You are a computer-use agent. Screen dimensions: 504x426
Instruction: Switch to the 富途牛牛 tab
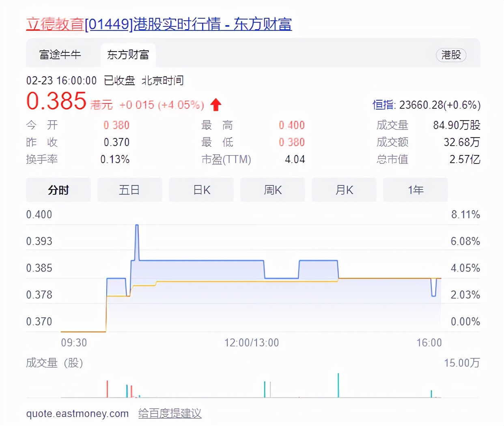click(60, 55)
